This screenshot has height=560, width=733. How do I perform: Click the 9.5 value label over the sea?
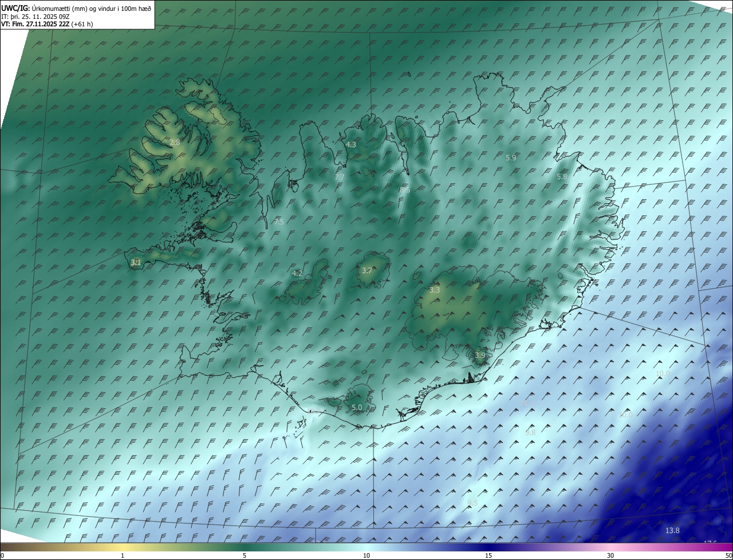point(472,503)
